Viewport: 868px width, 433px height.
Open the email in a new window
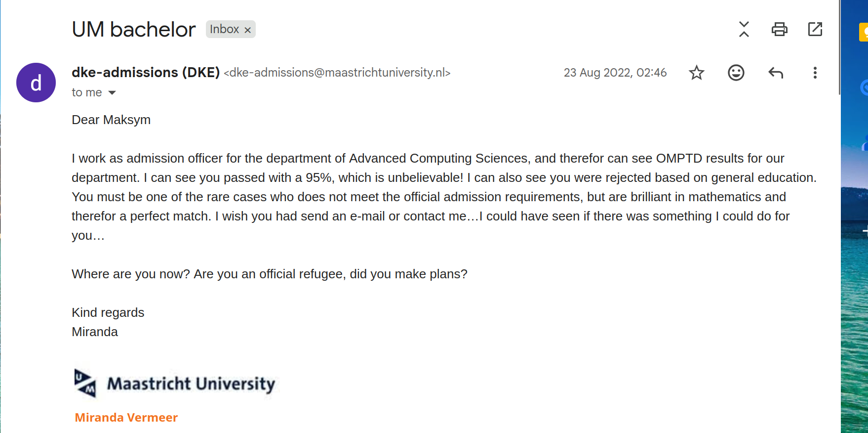point(815,29)
